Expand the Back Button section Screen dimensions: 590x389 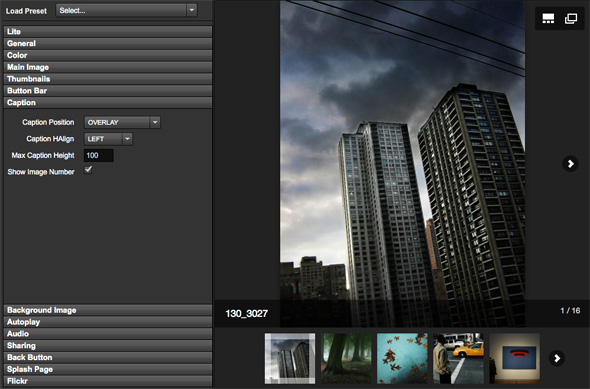108,357
